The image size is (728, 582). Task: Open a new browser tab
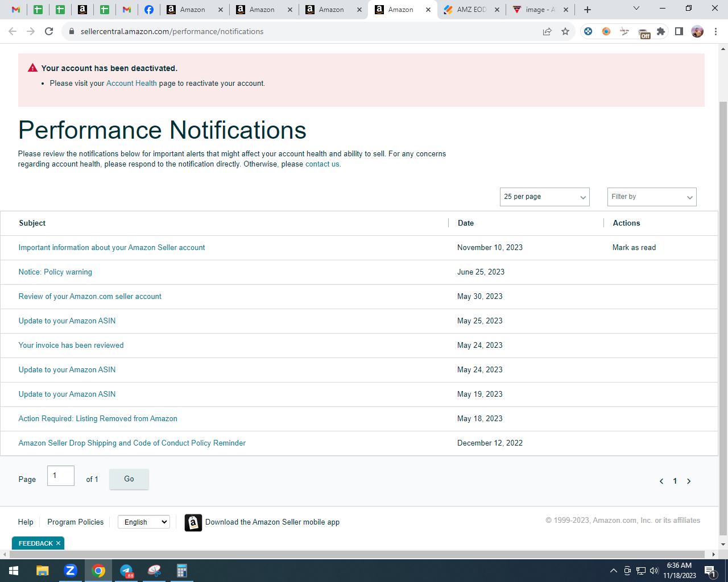coord(588,10)
